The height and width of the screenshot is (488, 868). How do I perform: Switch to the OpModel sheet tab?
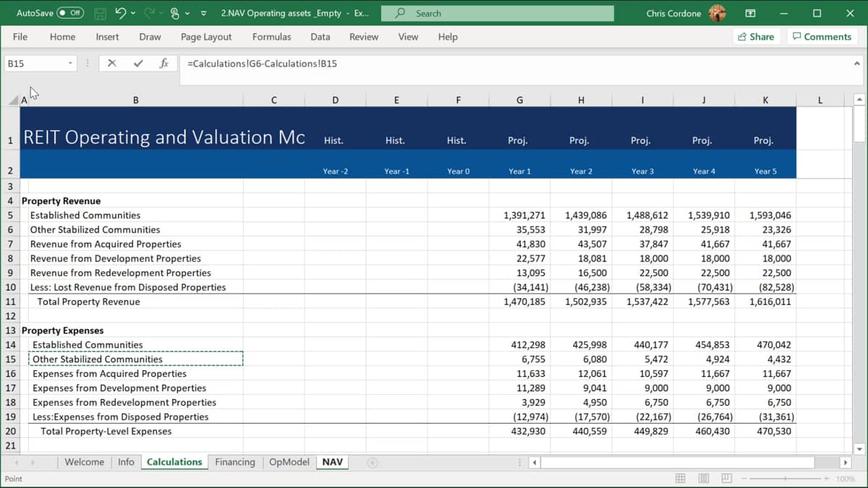[289, 462]
